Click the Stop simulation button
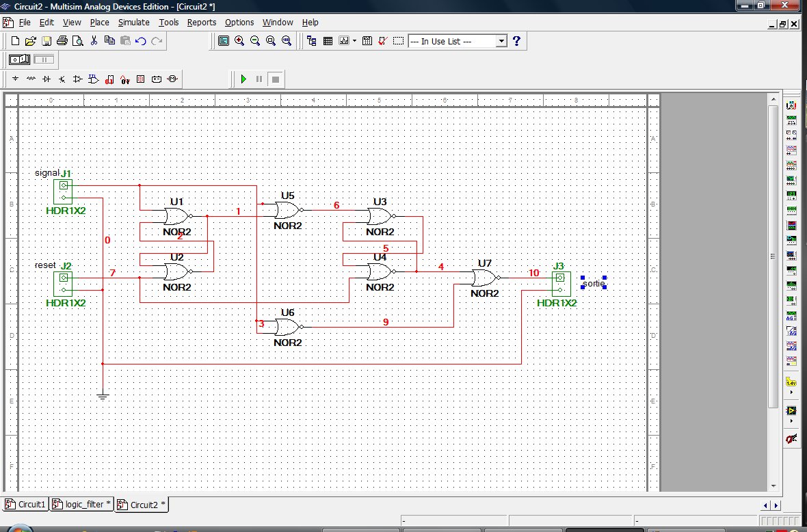The width and height of the screenshot is (807, 532). [x=275, y=79]
